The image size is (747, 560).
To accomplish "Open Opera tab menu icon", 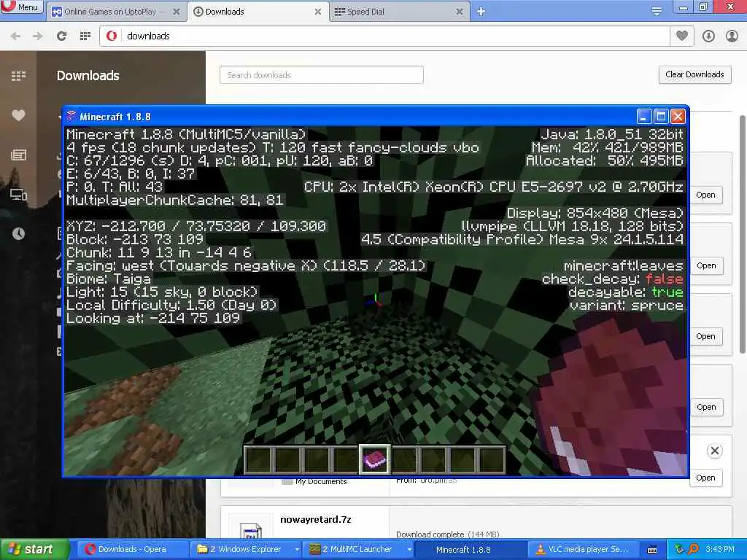I will tap(657, 12).
